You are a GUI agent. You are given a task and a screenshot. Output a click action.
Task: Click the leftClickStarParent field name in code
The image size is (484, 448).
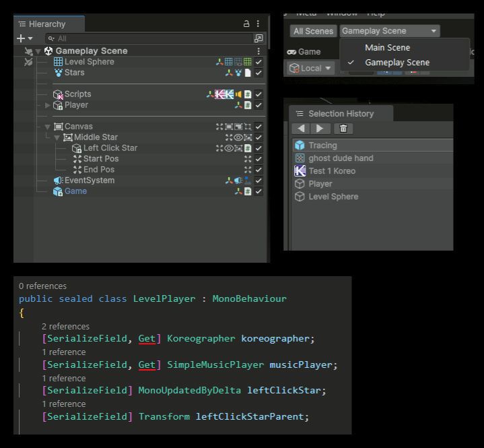coord(250,416)
